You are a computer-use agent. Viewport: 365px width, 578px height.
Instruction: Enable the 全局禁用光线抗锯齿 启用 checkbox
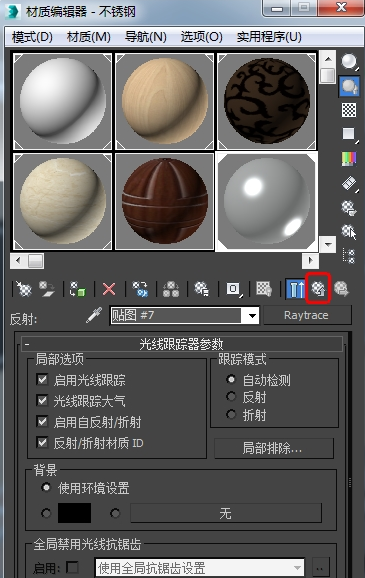click(73, 567)
